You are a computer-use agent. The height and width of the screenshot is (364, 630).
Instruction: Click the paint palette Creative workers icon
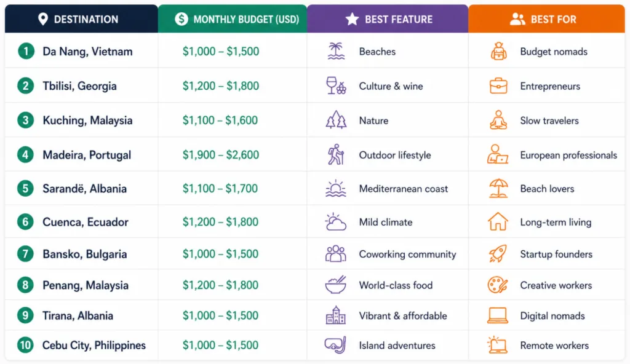(498, 285)
